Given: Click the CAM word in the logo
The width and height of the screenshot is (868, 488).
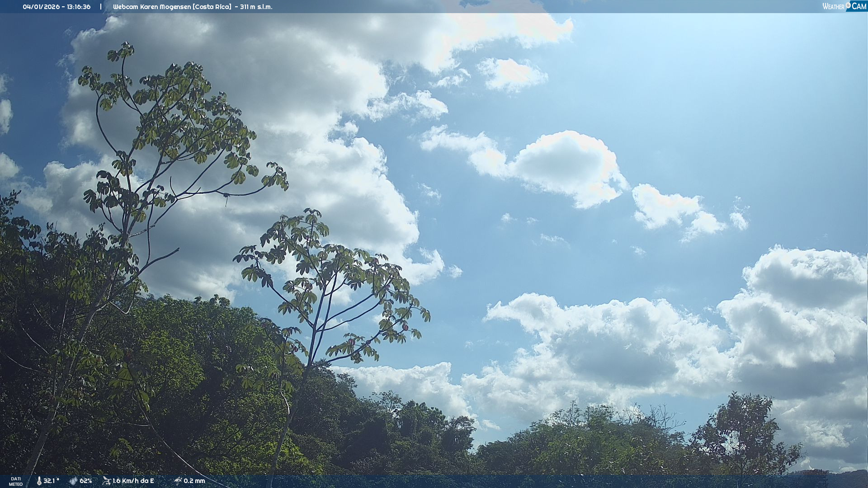Looking at the screenshot, I should coord(859,6).
